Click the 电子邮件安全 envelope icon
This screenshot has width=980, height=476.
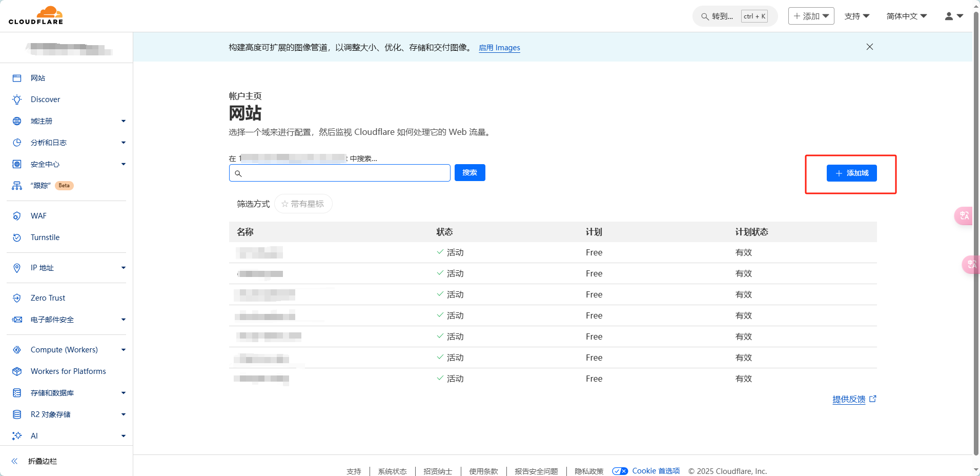(x=17, y=320)
